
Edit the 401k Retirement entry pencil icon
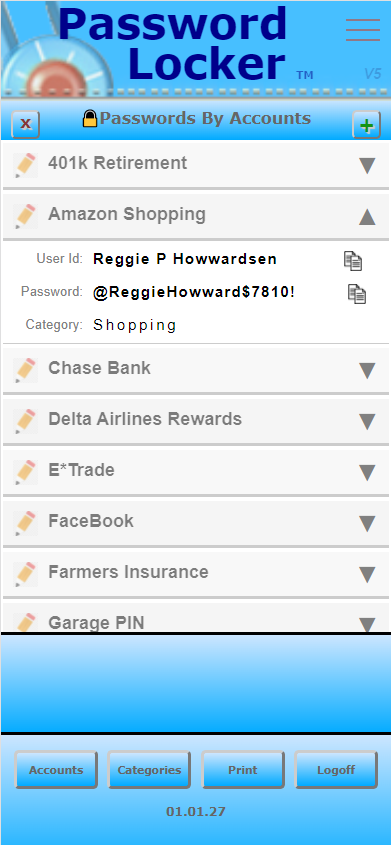[25, 165]
